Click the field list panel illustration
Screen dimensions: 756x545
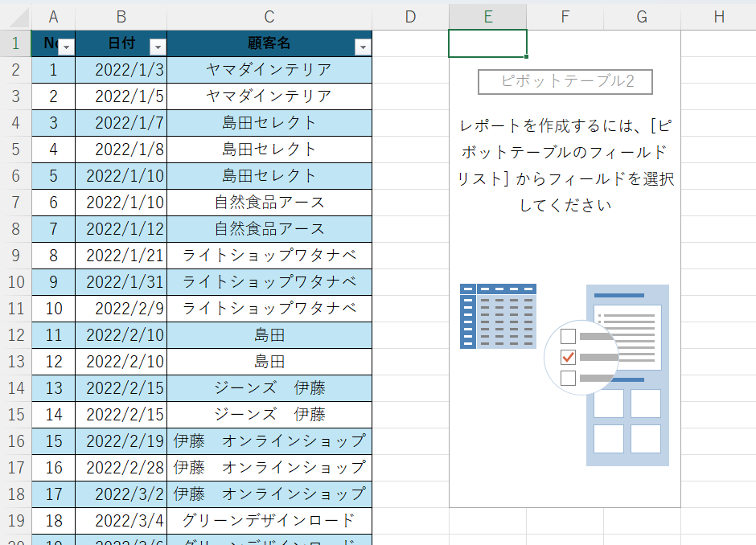click(627, 375)
